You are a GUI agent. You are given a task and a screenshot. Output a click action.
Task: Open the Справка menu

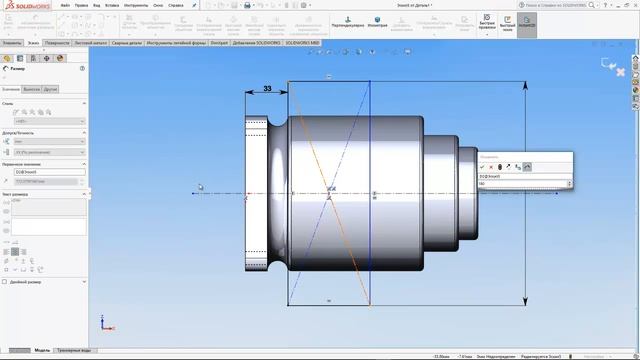click(x=176, y=5)
